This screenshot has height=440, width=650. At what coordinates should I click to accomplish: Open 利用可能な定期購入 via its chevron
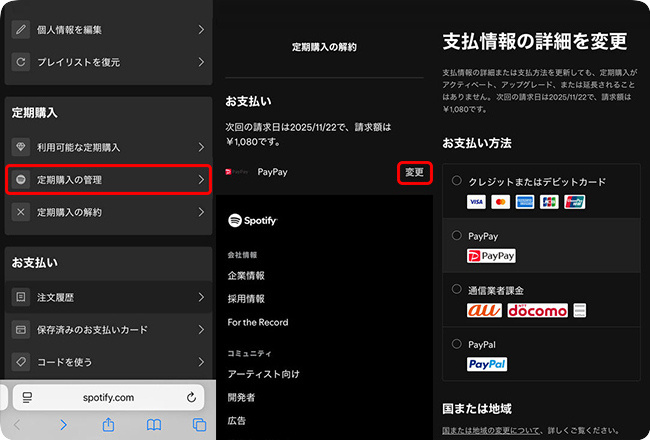pyautogui.click(x=201, y=147)
